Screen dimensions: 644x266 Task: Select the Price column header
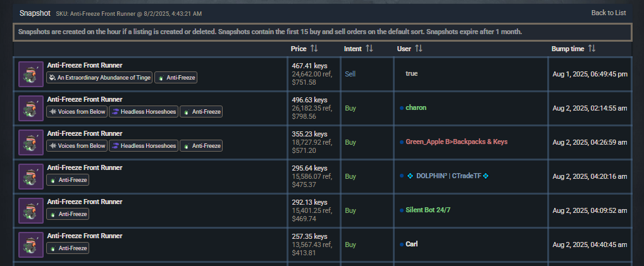[x=299, y=49]
